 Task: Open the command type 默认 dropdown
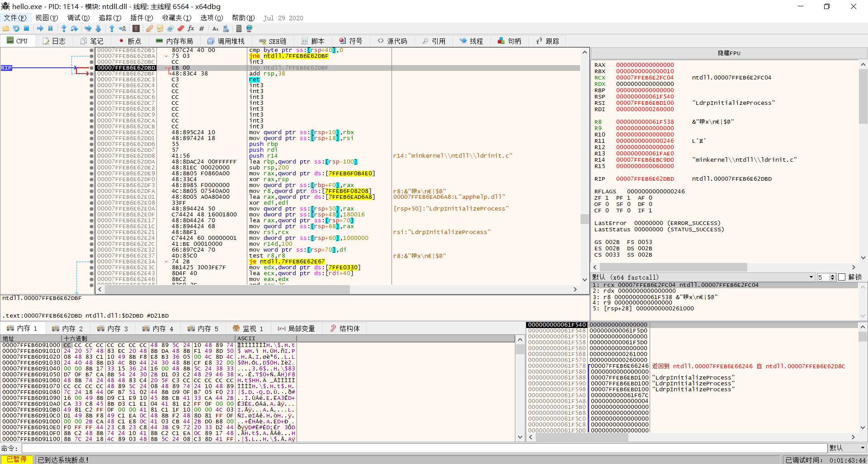point(848,448)
